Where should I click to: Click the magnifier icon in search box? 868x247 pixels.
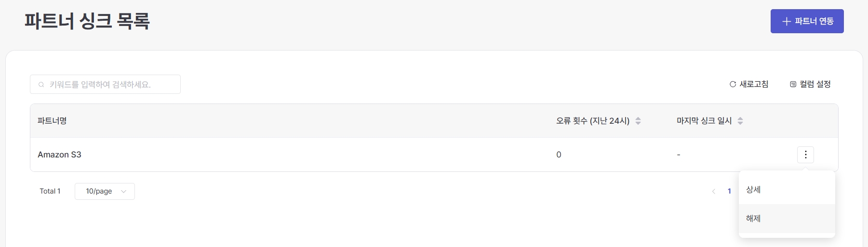(41, 85)
